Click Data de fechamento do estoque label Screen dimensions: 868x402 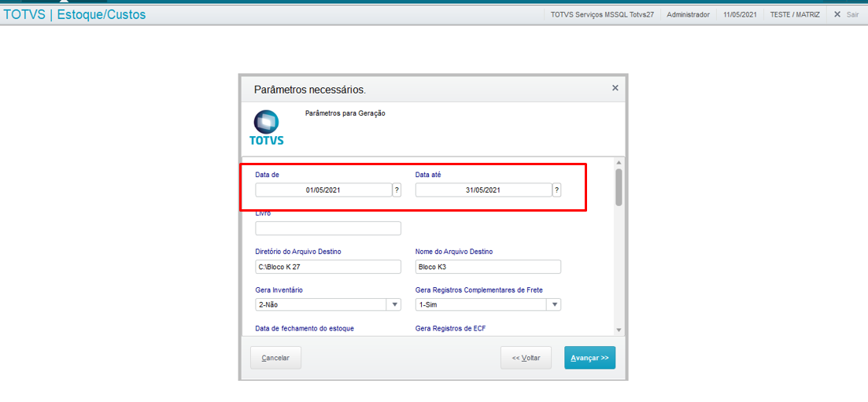pyautogui.click(x=305, y=328)
